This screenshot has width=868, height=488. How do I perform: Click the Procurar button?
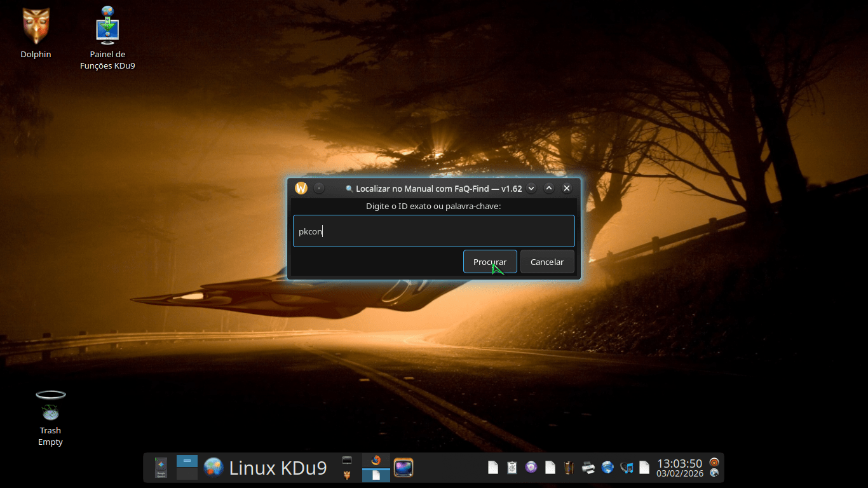tap(489, 262)
